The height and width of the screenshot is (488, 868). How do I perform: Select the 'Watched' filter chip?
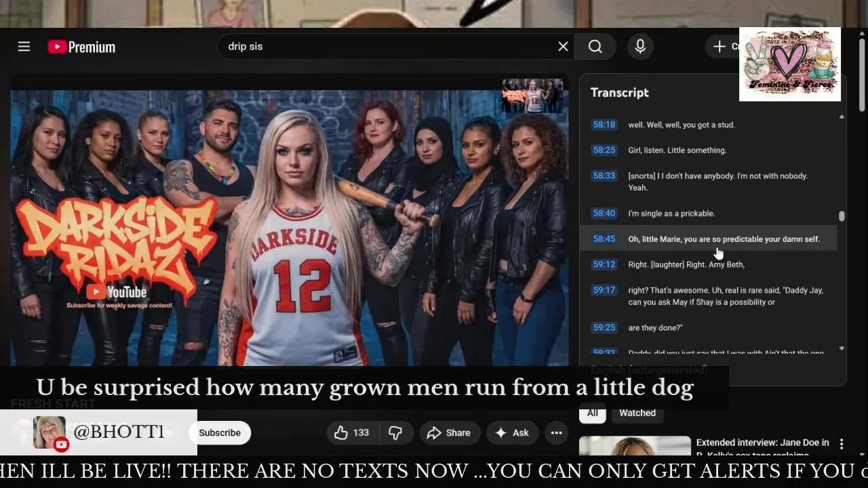(637, 413)
